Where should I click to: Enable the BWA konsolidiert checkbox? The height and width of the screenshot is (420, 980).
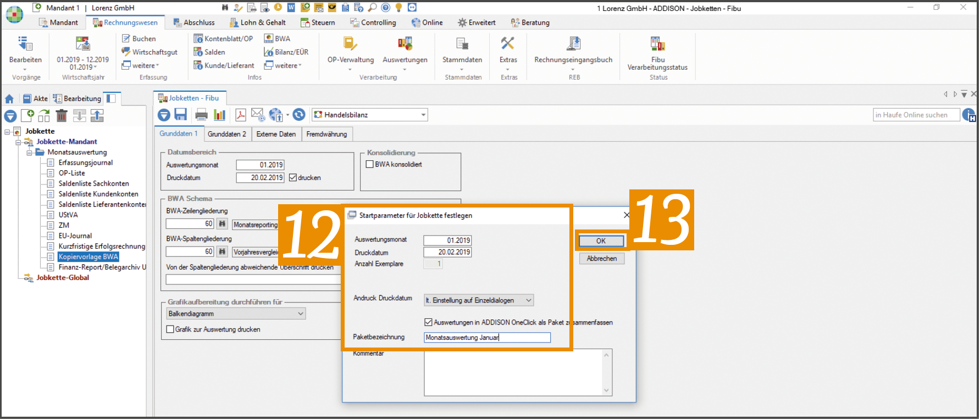(370, 164)
